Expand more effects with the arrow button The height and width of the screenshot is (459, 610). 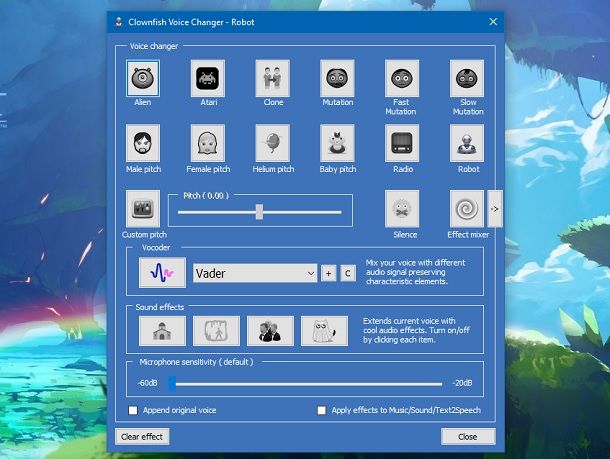point(494,208)
